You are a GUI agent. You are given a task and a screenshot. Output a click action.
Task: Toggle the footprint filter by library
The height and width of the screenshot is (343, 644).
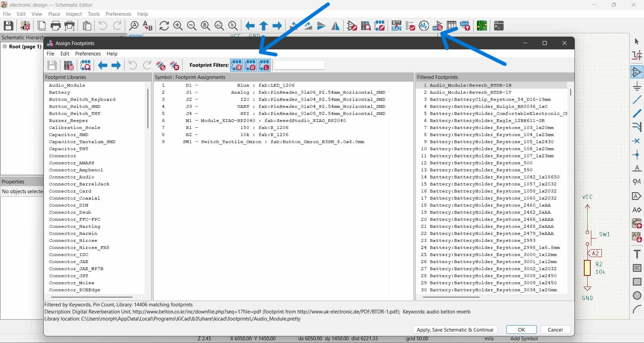click(264, 65)
